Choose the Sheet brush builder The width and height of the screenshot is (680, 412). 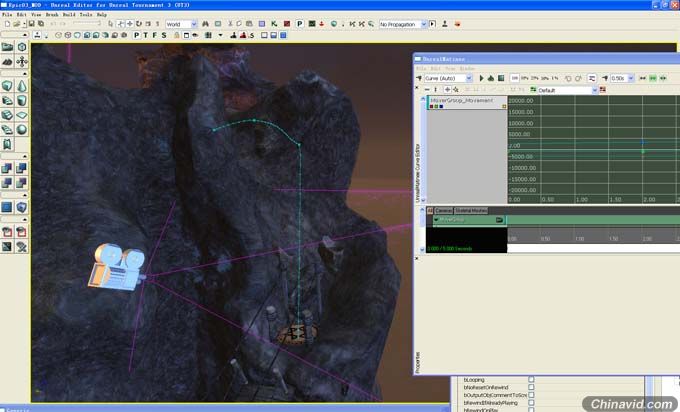[22, 115]
